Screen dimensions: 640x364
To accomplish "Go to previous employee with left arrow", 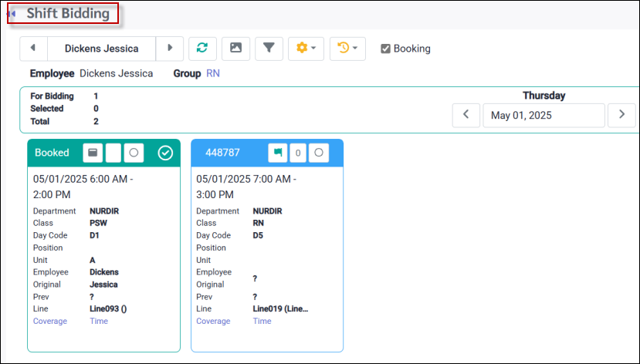I will click(33, 48).
